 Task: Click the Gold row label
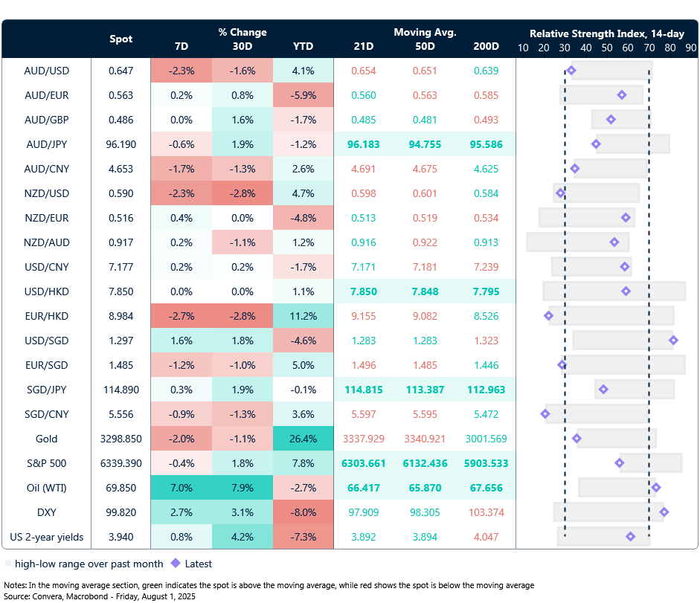tap(46, 439)
